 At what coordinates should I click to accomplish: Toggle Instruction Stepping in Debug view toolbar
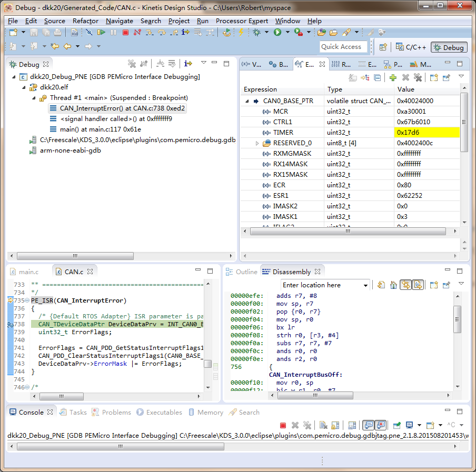click(188, 63)
